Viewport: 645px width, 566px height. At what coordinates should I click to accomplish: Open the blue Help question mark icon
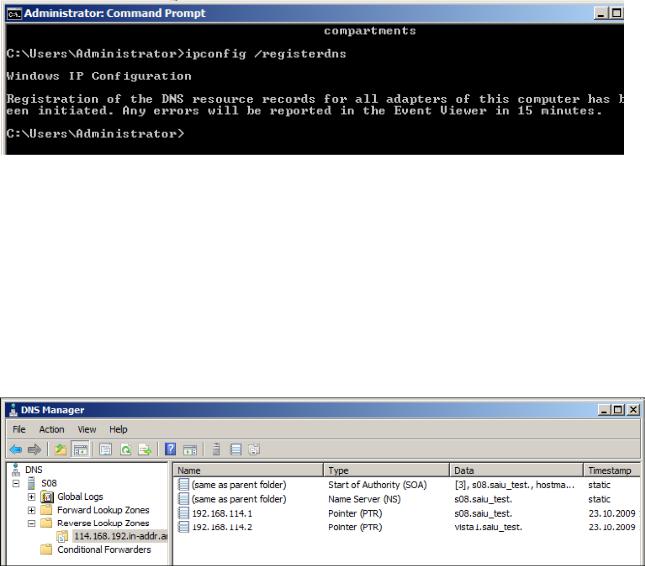[x=170, y=449]
